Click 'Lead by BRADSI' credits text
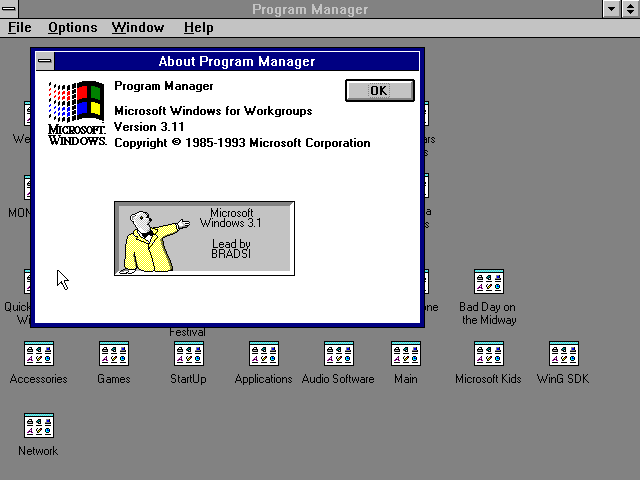The height and width of the screenshot is (480, 640). [231, 249]
